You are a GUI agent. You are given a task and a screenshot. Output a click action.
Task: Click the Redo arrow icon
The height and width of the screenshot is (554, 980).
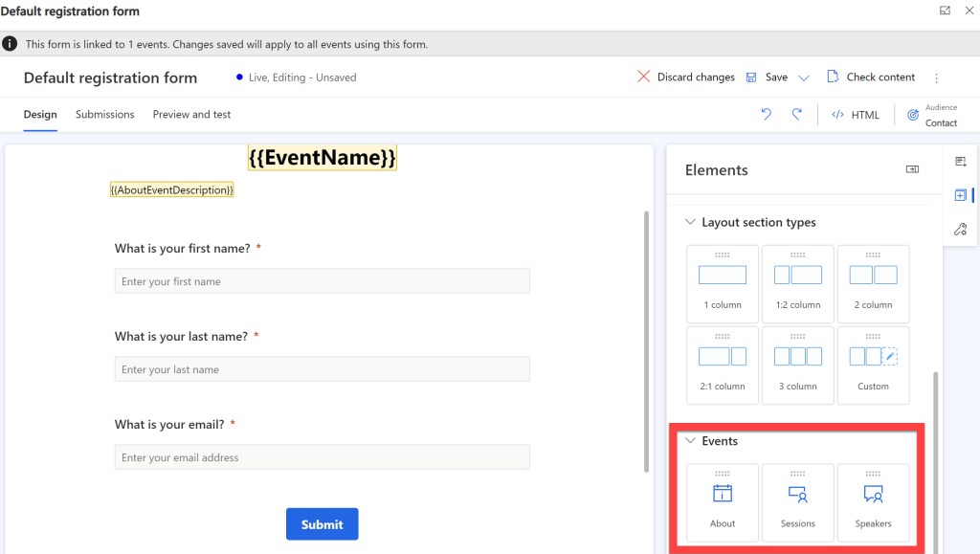coord(796,115)
